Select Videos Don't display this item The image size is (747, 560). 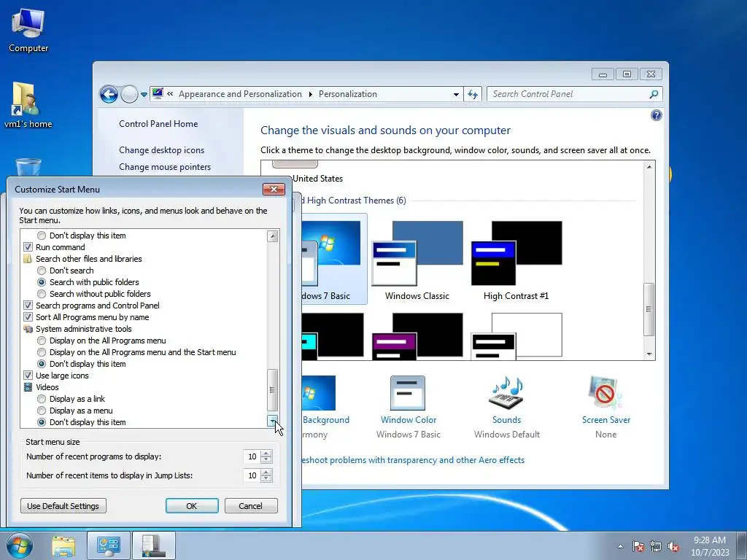pyautogui.click(x=42, y=422)
